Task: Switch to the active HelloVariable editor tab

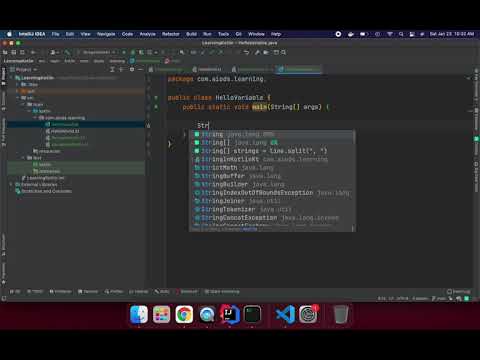Action: click(x=299, y=69)
